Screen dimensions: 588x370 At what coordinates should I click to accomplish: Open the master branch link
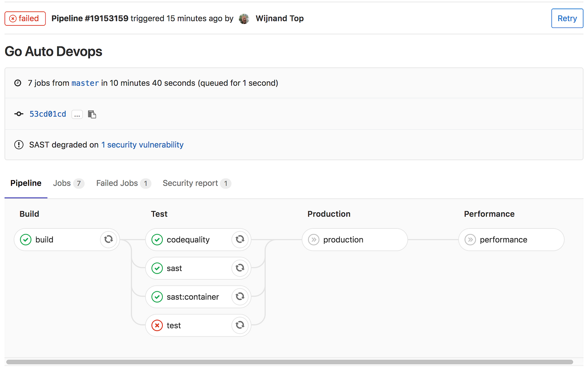(85, 83)
